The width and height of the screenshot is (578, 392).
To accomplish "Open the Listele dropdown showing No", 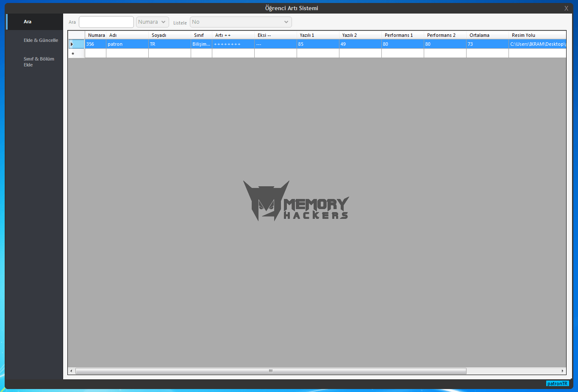I will point(241,22).
